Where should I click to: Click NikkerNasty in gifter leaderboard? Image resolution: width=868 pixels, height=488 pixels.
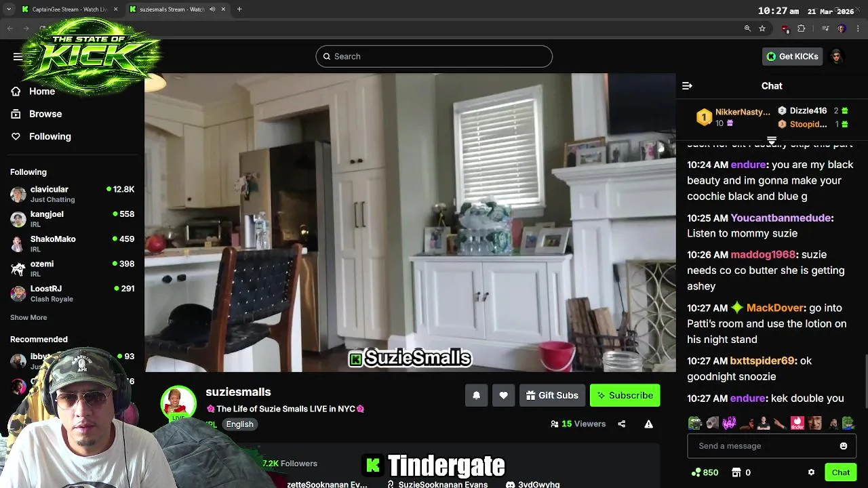pos(743,112)
